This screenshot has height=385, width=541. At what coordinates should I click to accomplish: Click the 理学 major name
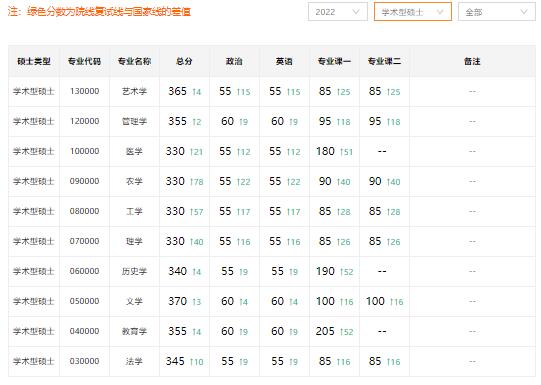[x=134, y=241]
